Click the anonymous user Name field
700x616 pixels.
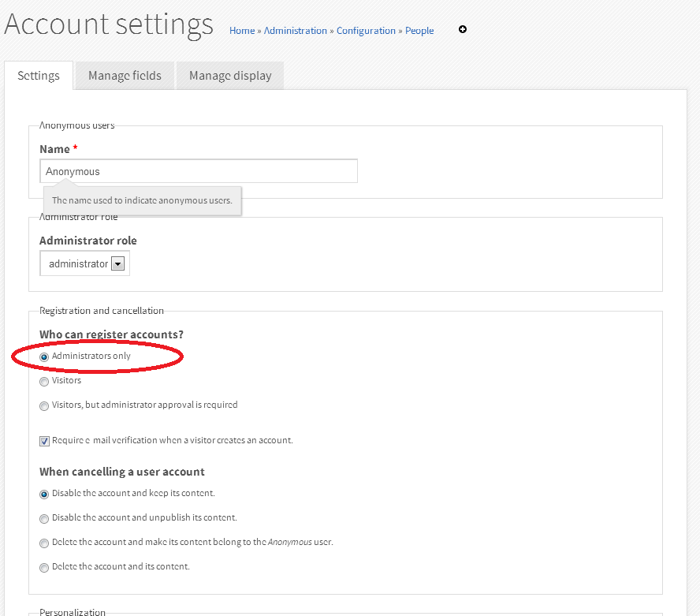(199, 171)
